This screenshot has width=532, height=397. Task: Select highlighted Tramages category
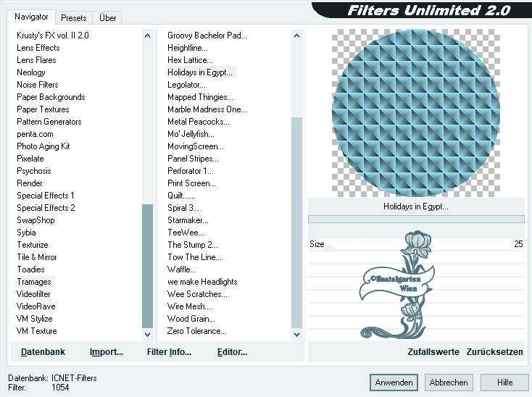[x=34, y=282]
